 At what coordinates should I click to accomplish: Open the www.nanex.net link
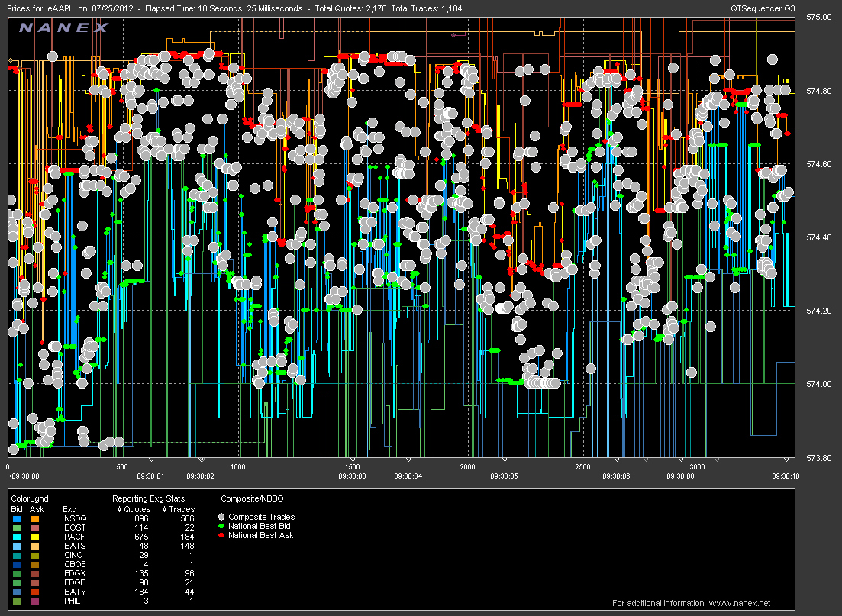click(x=740, y=603)
